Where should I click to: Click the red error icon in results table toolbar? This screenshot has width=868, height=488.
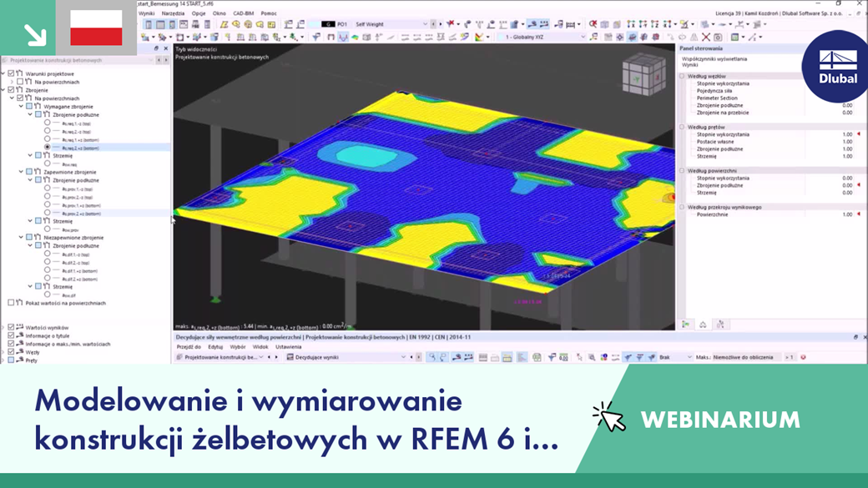click(x=803, y=357)
